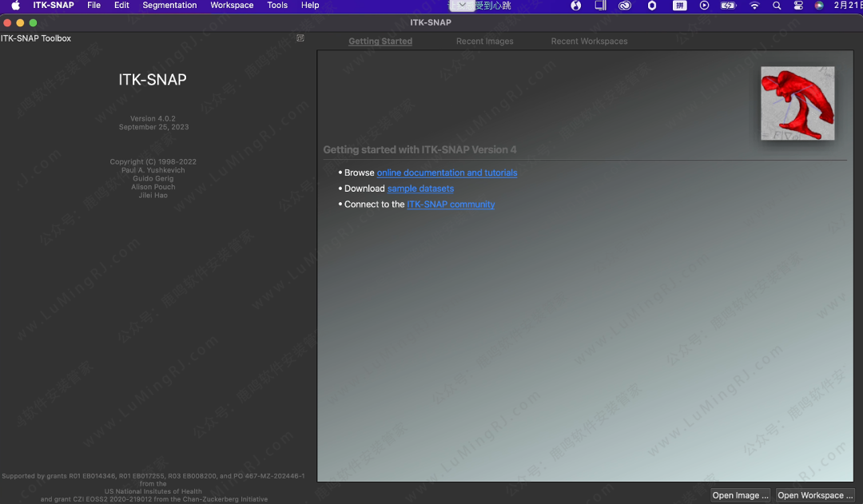This screenshot has width=863, height=504.
Task: Click the battery status icon
Action: pyautogui.click(x=728, y=6)
